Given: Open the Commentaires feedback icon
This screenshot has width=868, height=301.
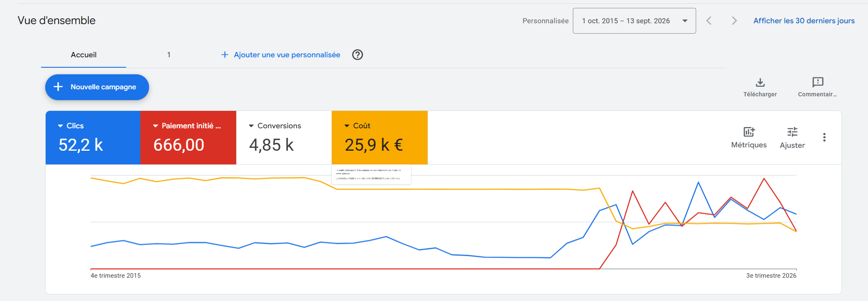Looking at the screenshot, I should coord(818,82).
